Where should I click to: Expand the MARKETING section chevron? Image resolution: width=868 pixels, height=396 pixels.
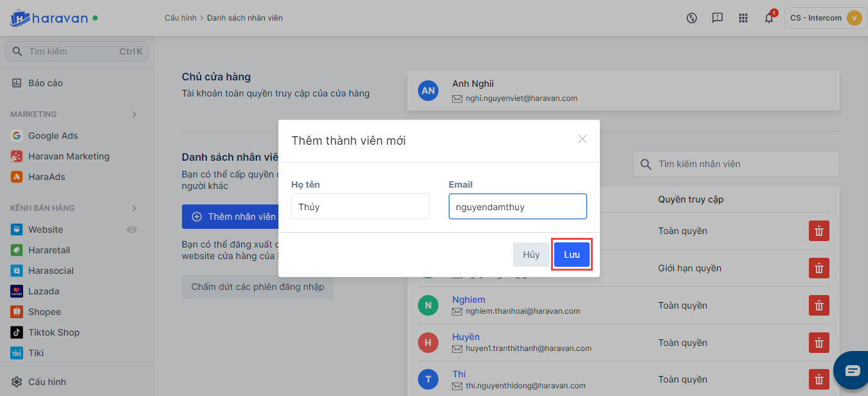pos(134,114)
